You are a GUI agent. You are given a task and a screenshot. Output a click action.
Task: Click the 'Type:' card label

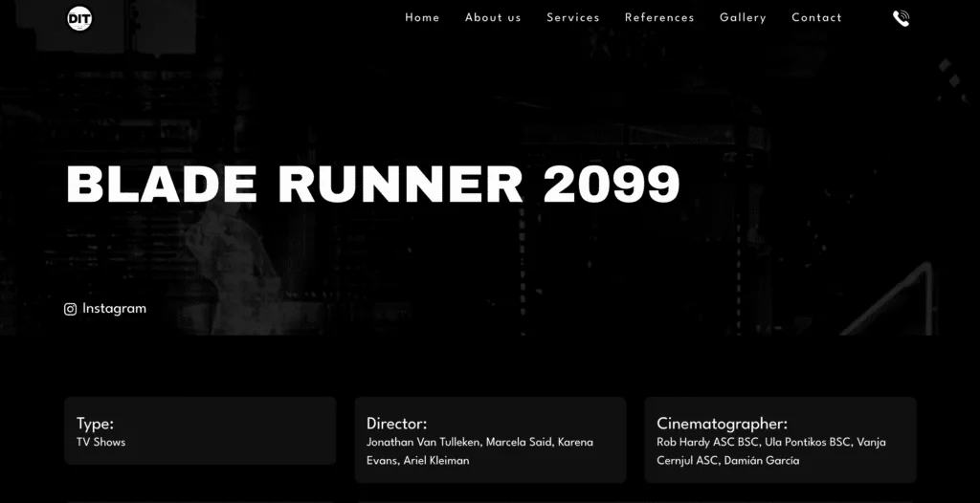pos(95,424)
